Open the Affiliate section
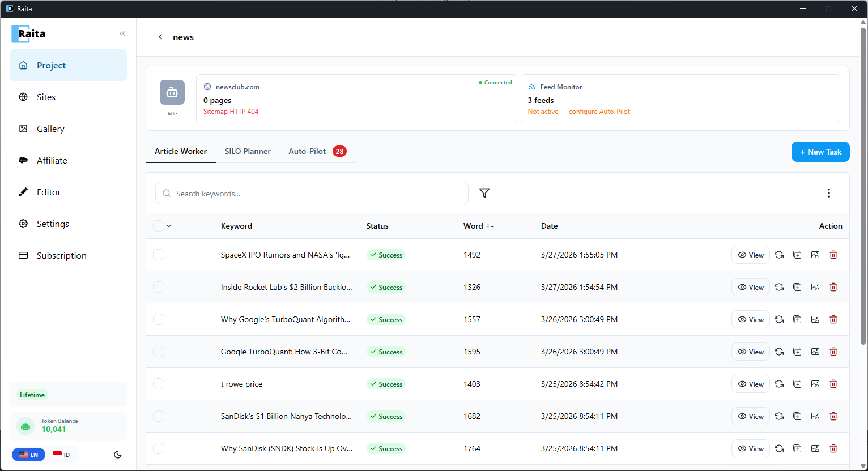Screen dimensions: 868x471 (68, 160)
